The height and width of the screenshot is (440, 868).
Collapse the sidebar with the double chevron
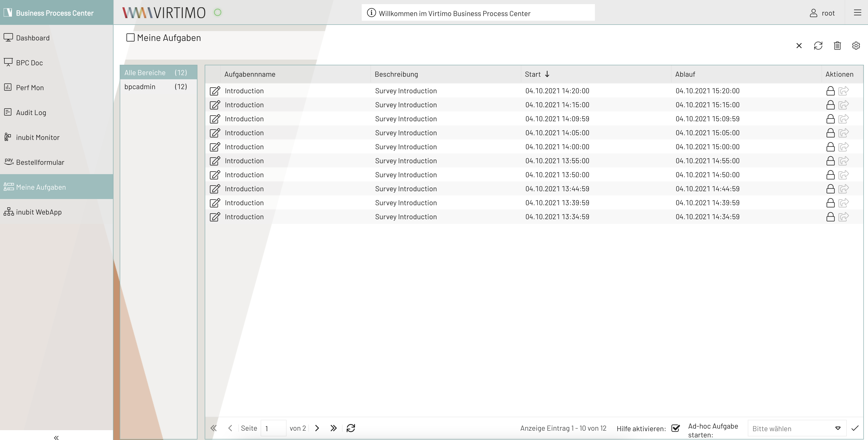point(56,437)
